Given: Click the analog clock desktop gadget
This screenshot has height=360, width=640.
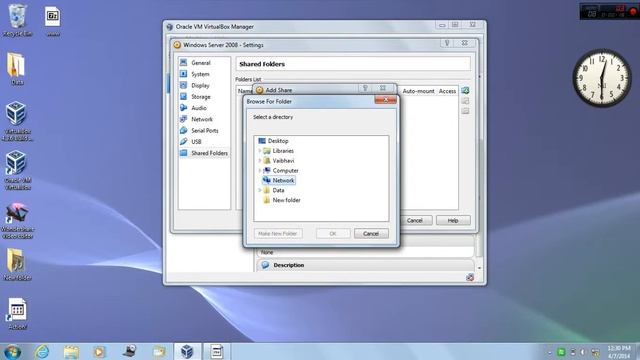Looking at the screenshot, I should (x=602, y=78).
